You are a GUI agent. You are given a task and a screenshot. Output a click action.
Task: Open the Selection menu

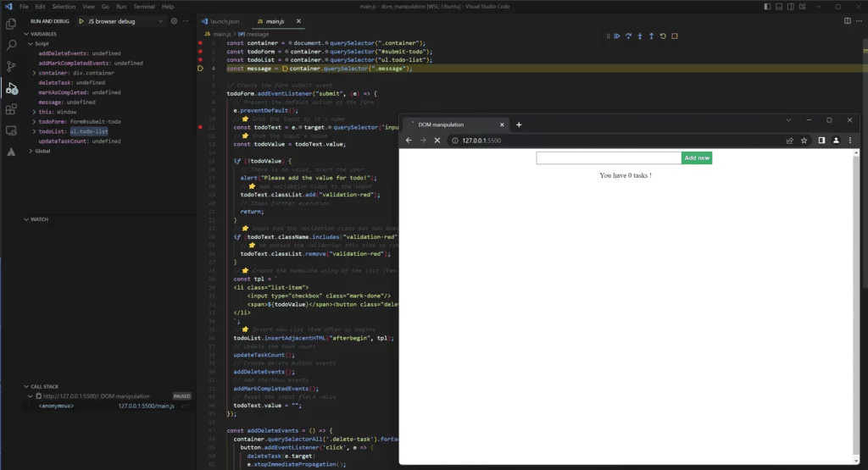64,7
